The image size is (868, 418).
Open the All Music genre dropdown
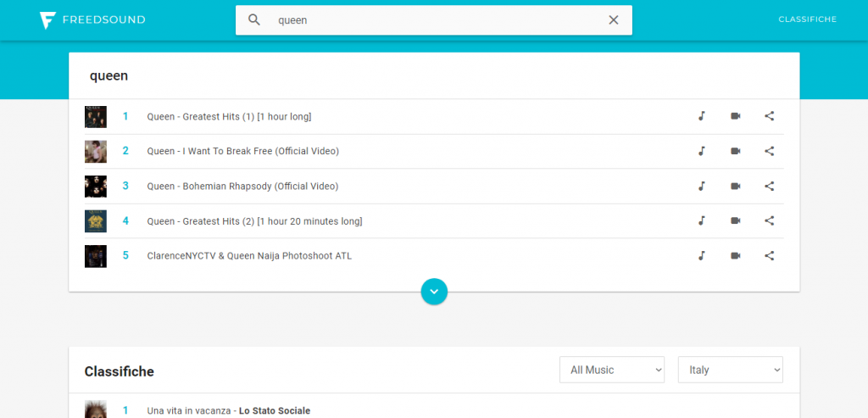coord(612,370)
